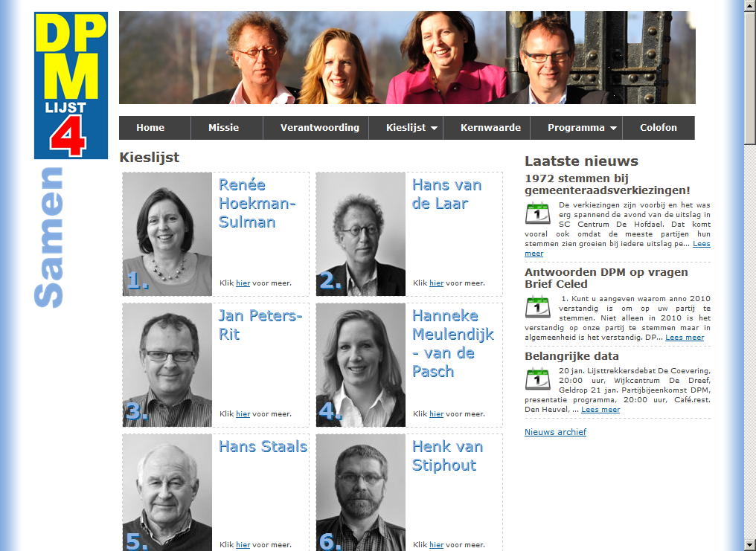
Task: Open the Home menu item
Action: point(150,128)
